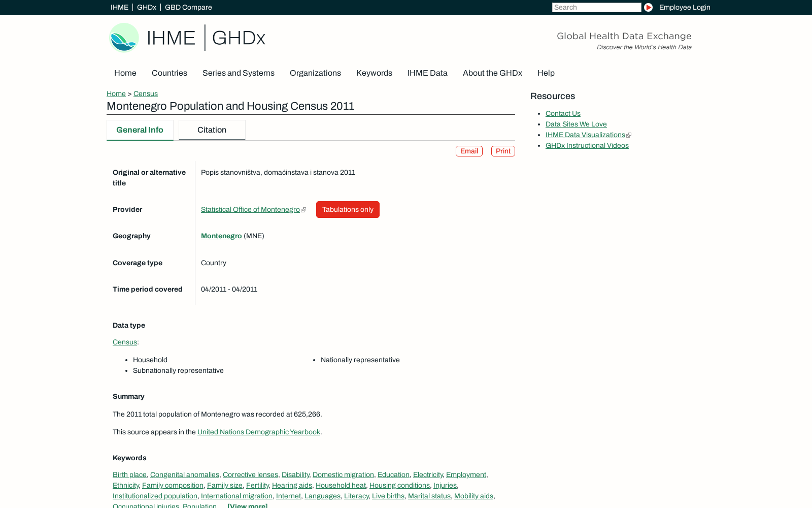This screenshot has width=812, height=508.
Task: Click the Institutionalized population keyword
Action: click(155, 496)
